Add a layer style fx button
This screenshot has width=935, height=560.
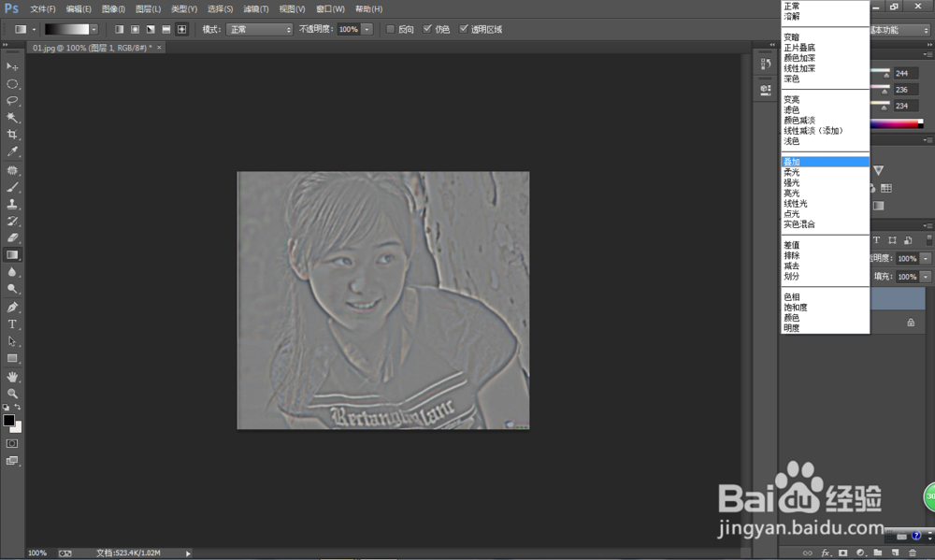point(826,553)
